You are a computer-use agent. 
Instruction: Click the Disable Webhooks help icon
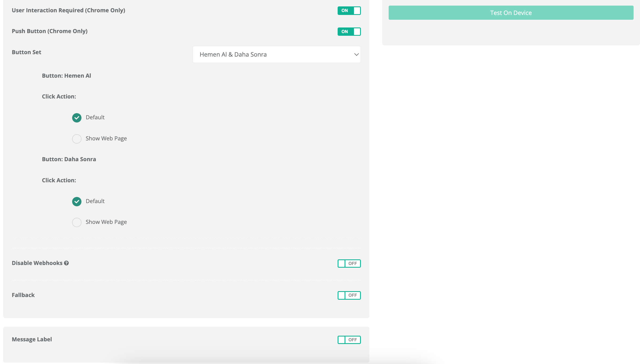(67, 263)
